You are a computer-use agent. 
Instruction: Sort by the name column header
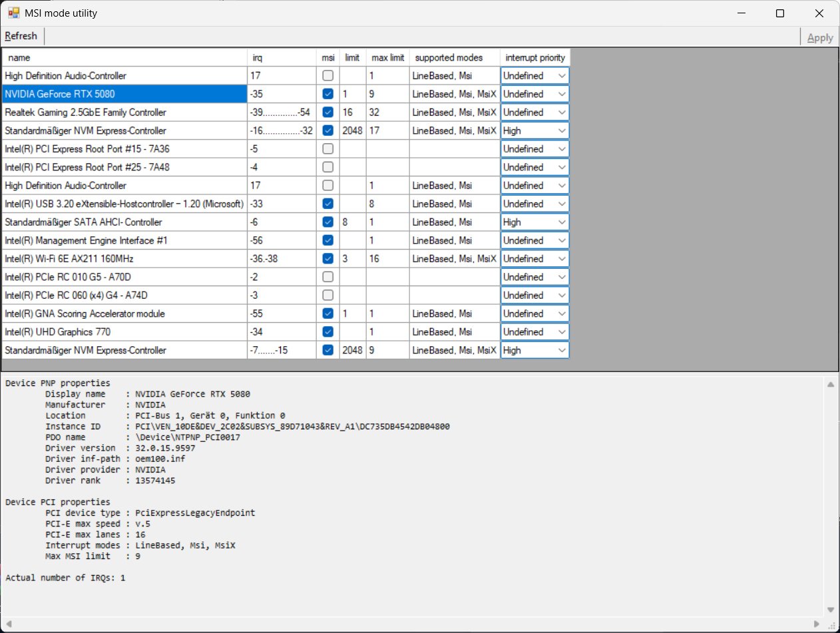(x=124, y=57)
